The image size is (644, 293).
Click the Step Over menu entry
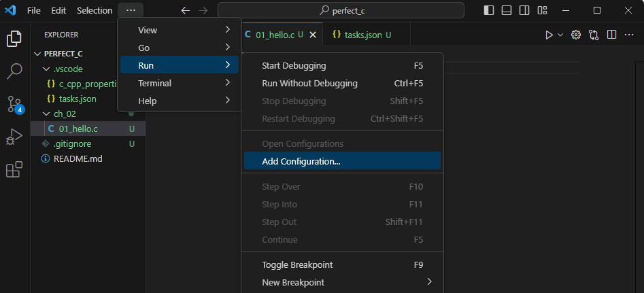point(342,187)
